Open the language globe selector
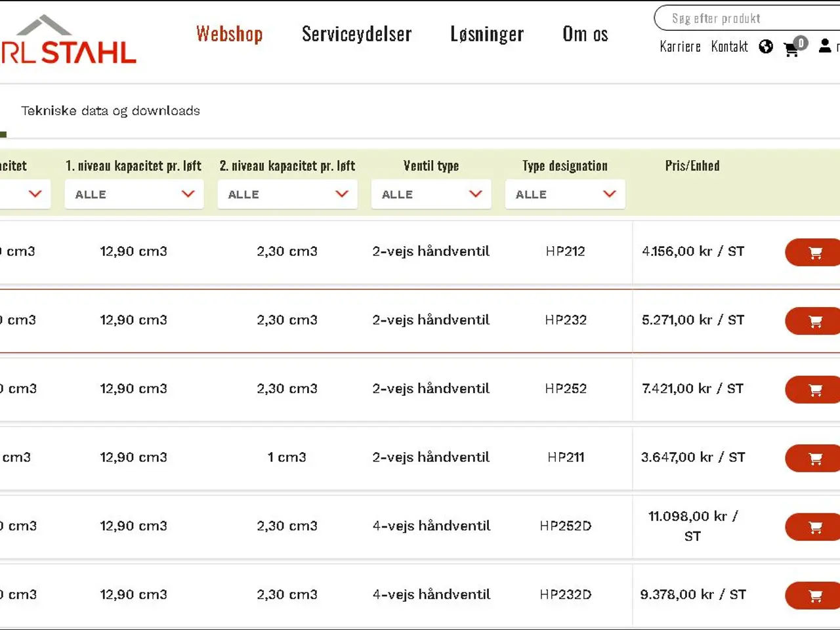 coord(766,47)
